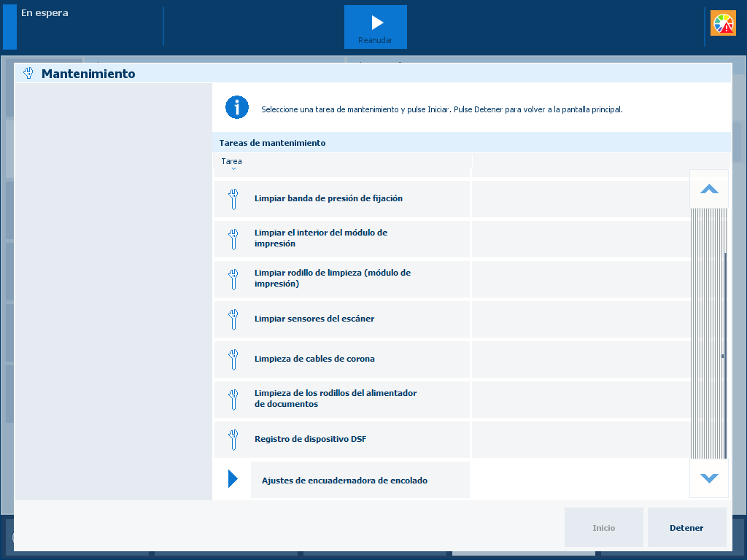747x560 pixels.
Task: Click wrench icon for Limpiar sensores del escáner
Action: tap(233, 319)
